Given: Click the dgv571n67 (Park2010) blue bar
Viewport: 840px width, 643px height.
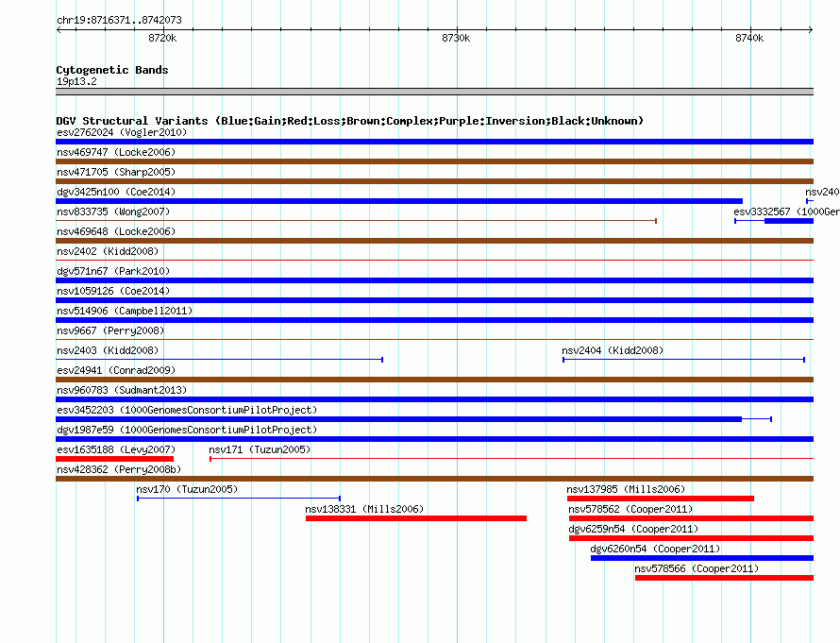Looking at the screenshot, I should tap(434, 280).
